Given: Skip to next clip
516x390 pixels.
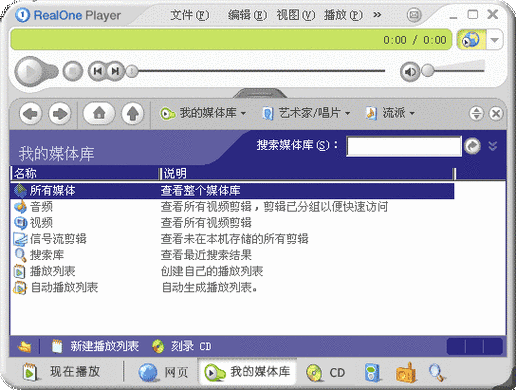Looking at the screenshot, I should coord(115,71).
